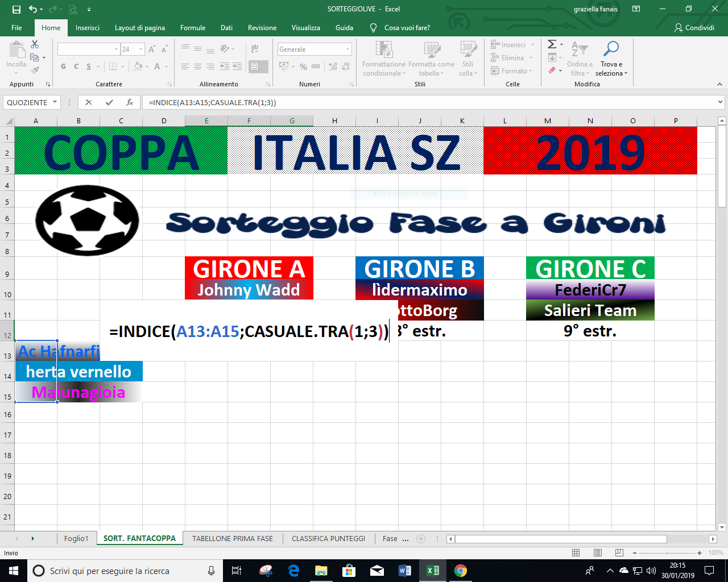Switch to the Inserisci ribbon tab
The image size is (728, 582).
tap(88, 27)
